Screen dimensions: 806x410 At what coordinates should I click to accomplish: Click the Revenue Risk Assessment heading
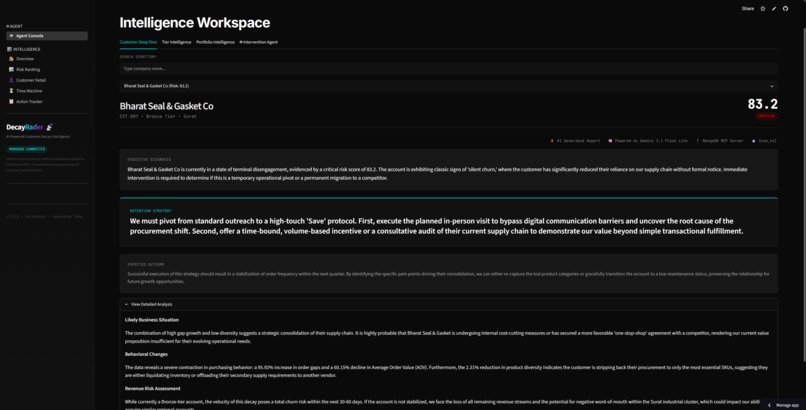click(x=153, y=388)
